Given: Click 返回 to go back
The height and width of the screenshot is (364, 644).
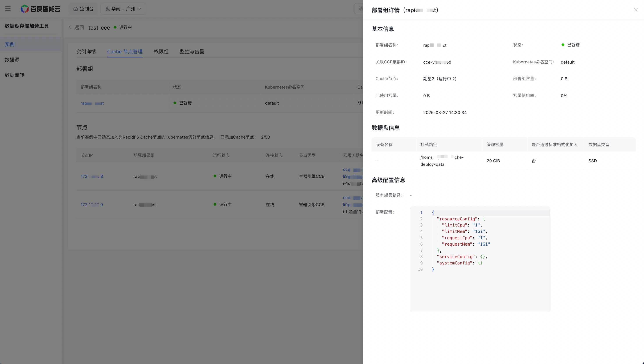Looking at the screenshot, I should pyautogui.click(x=76, y=27).
